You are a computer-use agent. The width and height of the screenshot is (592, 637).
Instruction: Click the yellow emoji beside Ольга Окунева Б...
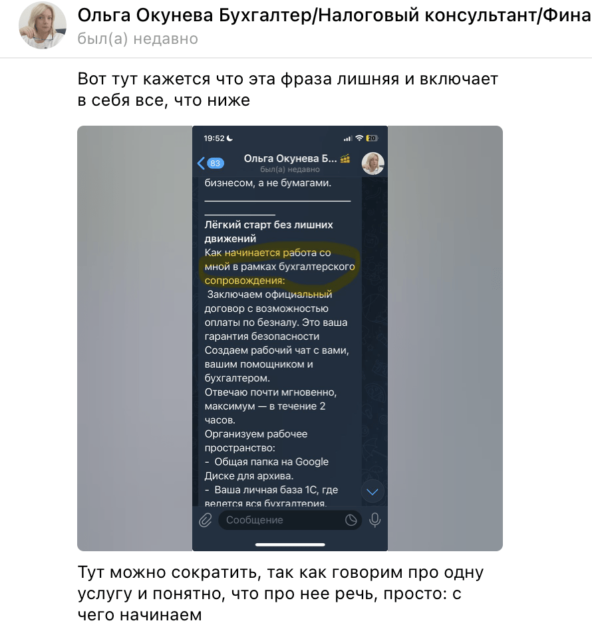click(x=345, y=158)
